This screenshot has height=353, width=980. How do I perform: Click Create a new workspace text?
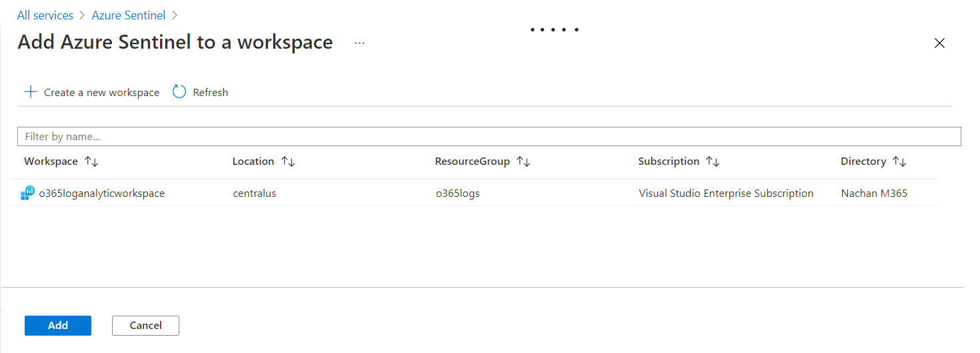point(101,93)
